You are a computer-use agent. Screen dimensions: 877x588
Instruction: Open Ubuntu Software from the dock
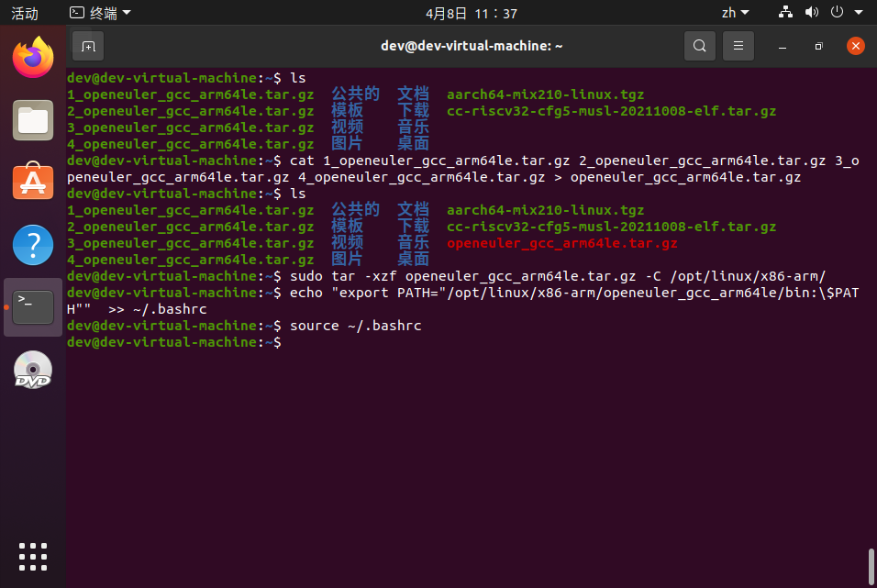point(33,182)
